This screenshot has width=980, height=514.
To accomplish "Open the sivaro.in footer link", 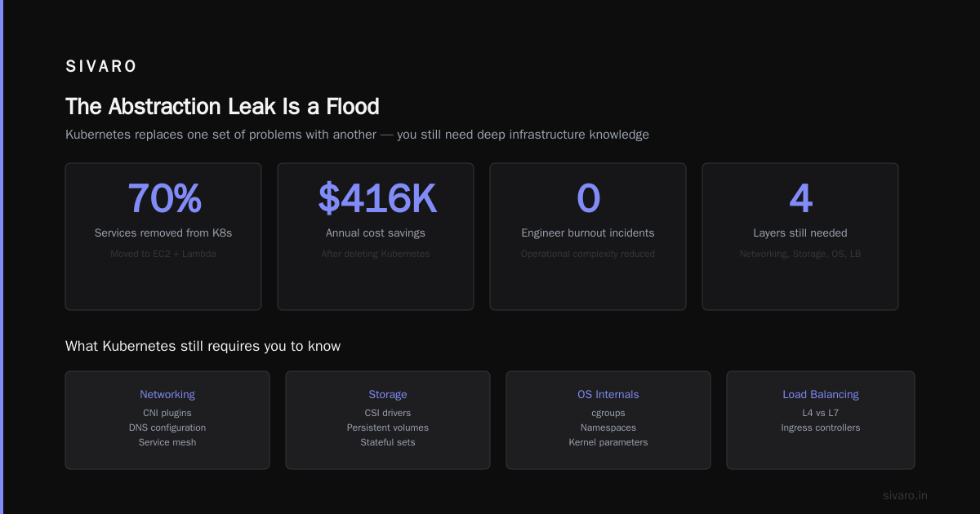I will (x=906, y=495).
